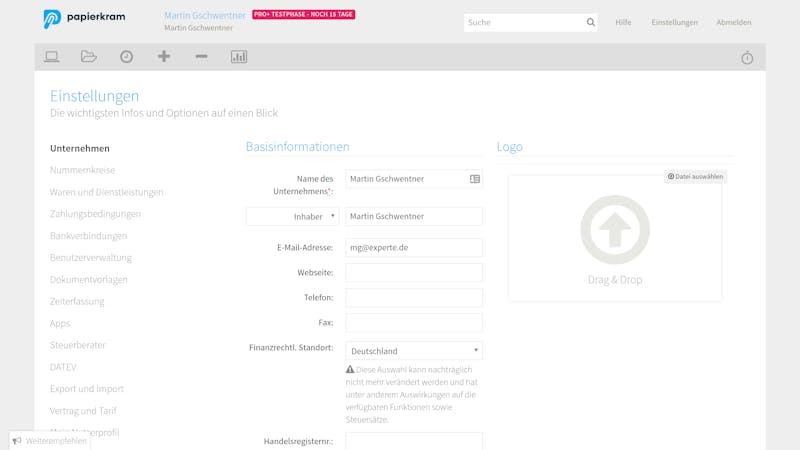Open DATEV settings
Viewport: 800px width, 450px height.
coord(63,367)
